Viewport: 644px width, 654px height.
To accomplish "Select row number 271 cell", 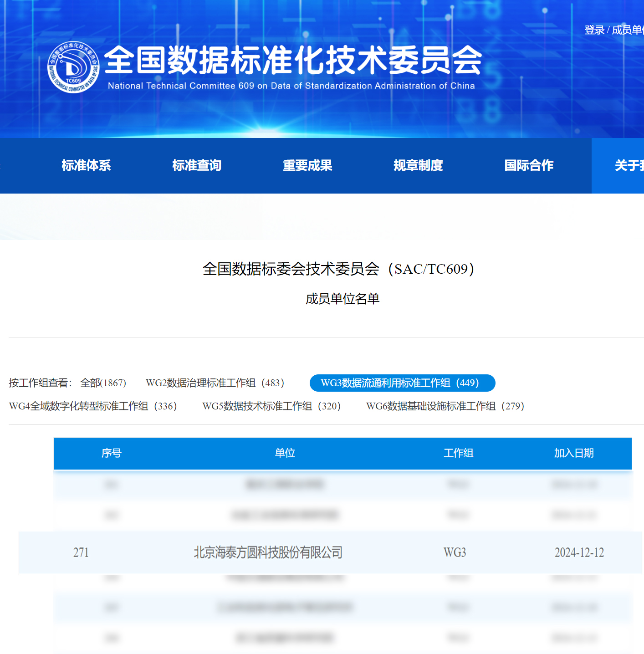I will tap(81, 552).
